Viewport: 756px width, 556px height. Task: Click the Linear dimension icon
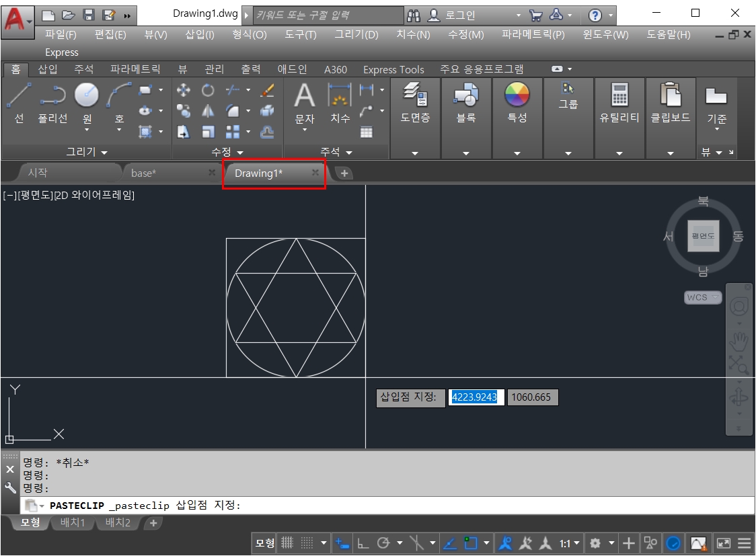tap(367, 89)
